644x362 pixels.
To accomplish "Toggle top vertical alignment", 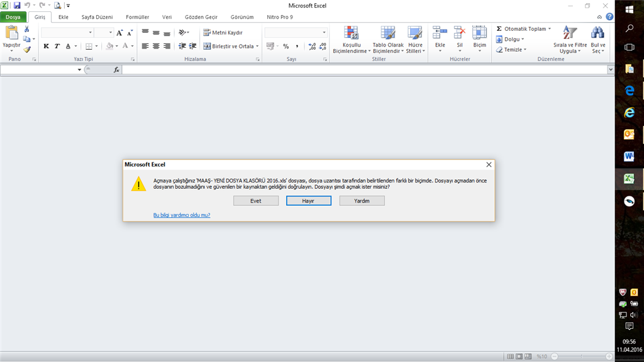I will [145, 33].
